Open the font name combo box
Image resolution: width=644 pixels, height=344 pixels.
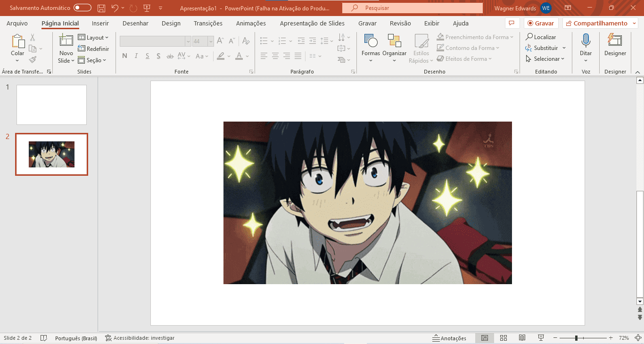click(x=155, y=41)
